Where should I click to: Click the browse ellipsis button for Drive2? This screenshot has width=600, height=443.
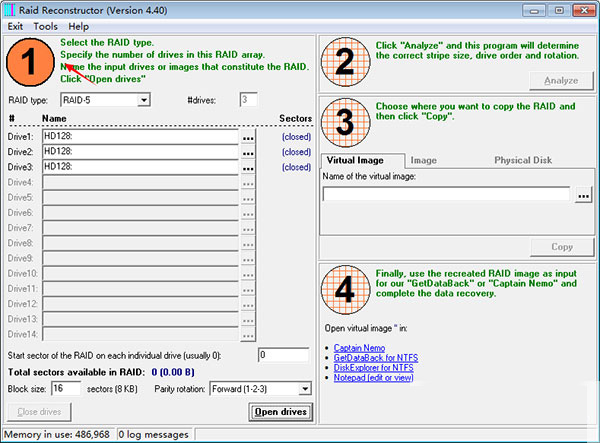point(248,152)
